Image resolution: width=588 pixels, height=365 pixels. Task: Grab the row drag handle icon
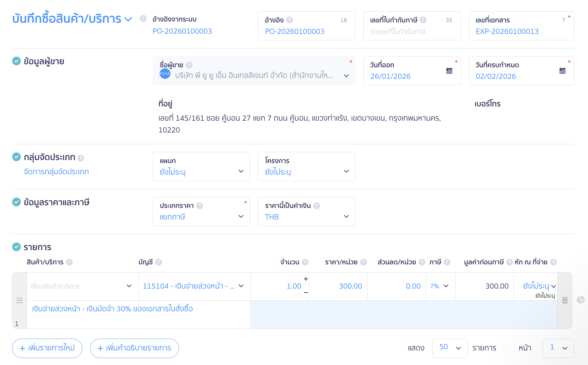pyautogui.click(x=20, y=300)
